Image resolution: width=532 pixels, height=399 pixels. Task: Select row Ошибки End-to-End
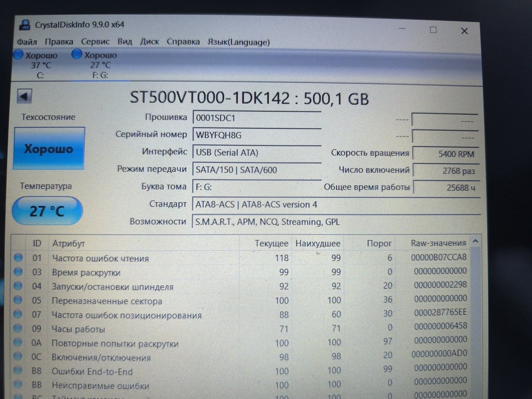(240, 371)
